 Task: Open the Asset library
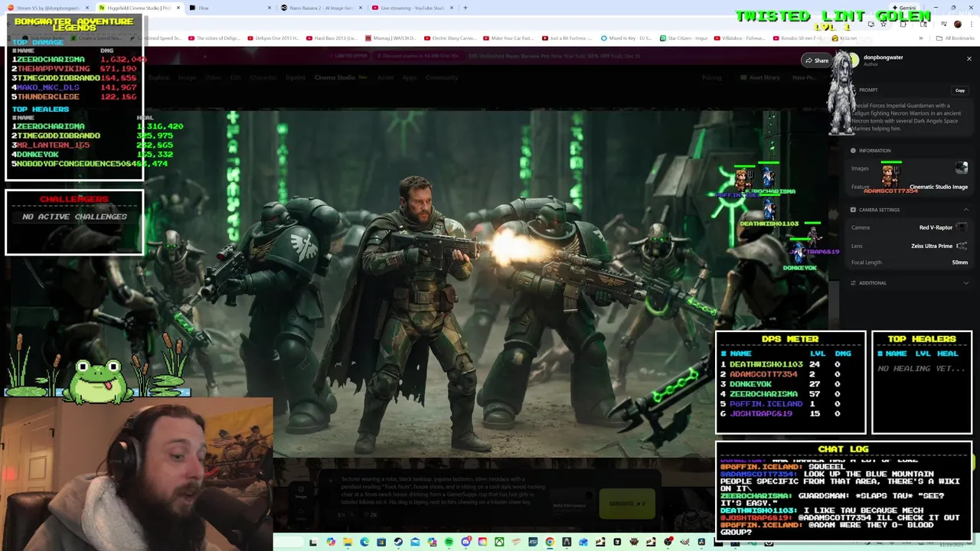[x=760, y=77]
